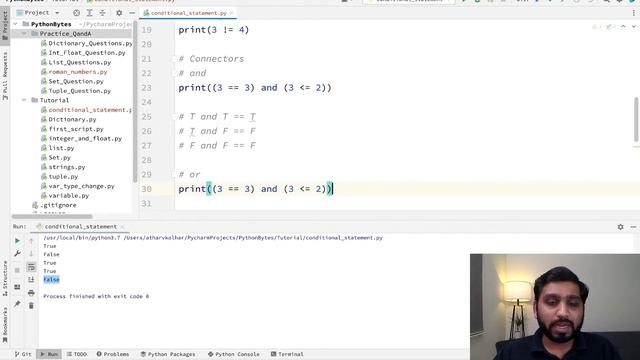
Task: Hide the Run tool window
Action: point(633,227)
